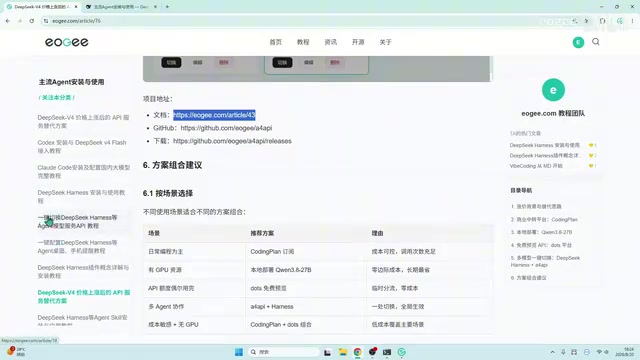Open hot article DeepSeek Harness插件概念详
640x360 pixels.
tap(545, 156)
